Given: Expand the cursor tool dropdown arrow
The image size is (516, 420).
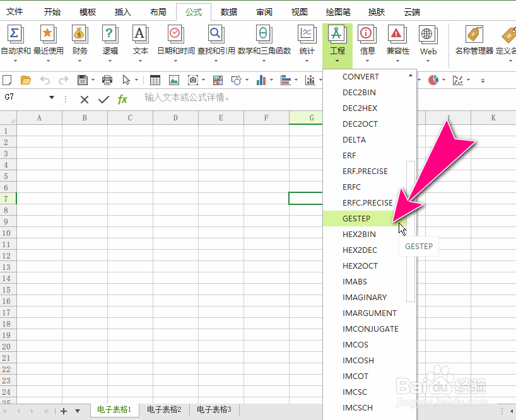Looking at the screenshot, I should pos(136,80).
